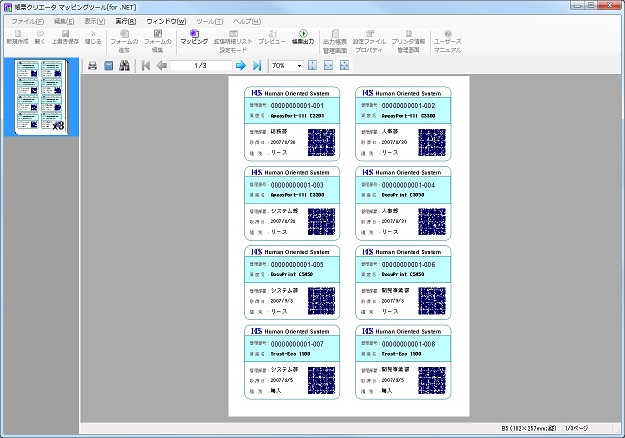Click the fit-whole-page zoom icon

(344, 66)
